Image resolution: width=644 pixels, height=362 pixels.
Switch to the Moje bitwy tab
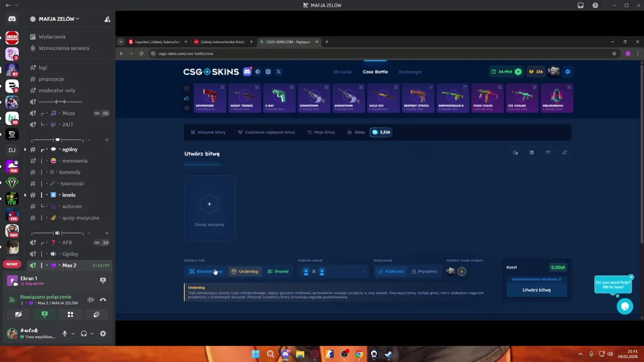point(321,132)
